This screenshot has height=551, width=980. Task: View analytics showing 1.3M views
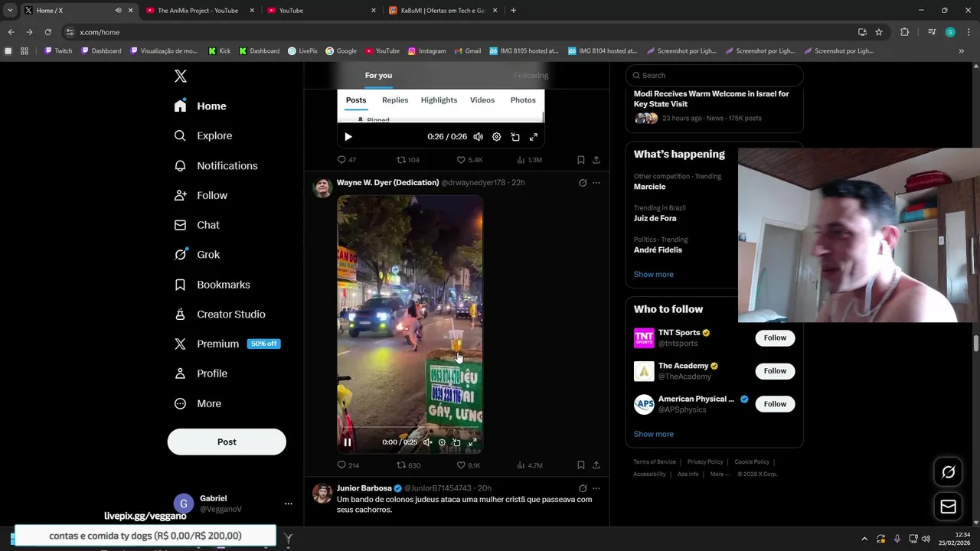[x=529, y=160]
